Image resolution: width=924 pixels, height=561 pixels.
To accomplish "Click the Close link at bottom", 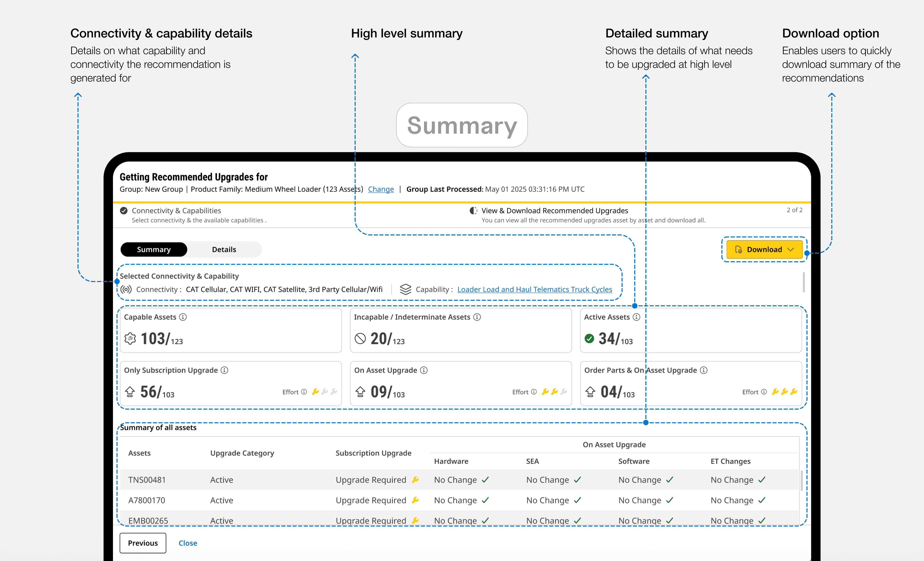I will coord(188,543).
